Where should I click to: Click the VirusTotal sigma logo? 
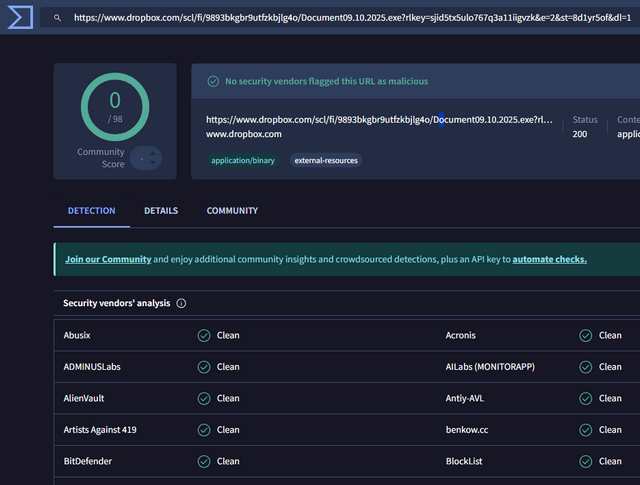point(20,17)
